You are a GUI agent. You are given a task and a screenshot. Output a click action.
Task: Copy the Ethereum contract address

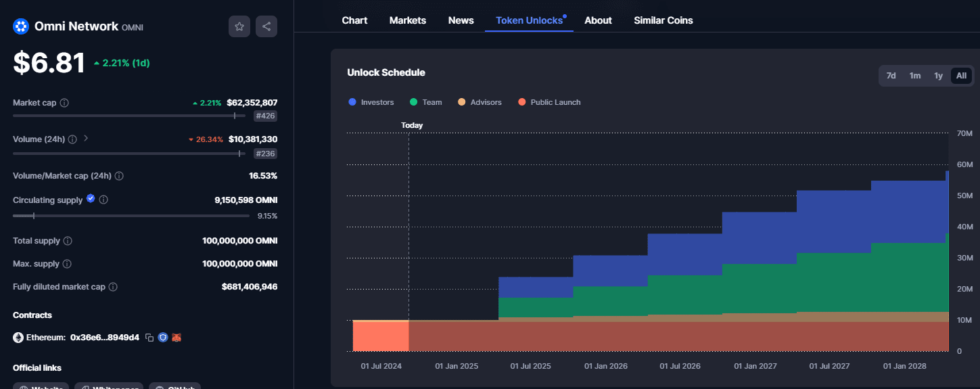click(x=149, y=338)
